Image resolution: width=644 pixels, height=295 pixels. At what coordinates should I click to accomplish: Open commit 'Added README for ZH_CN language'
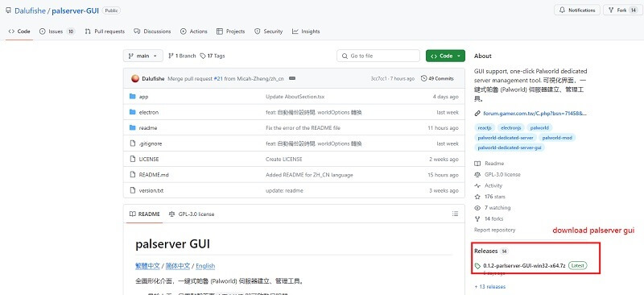point(309,175)
